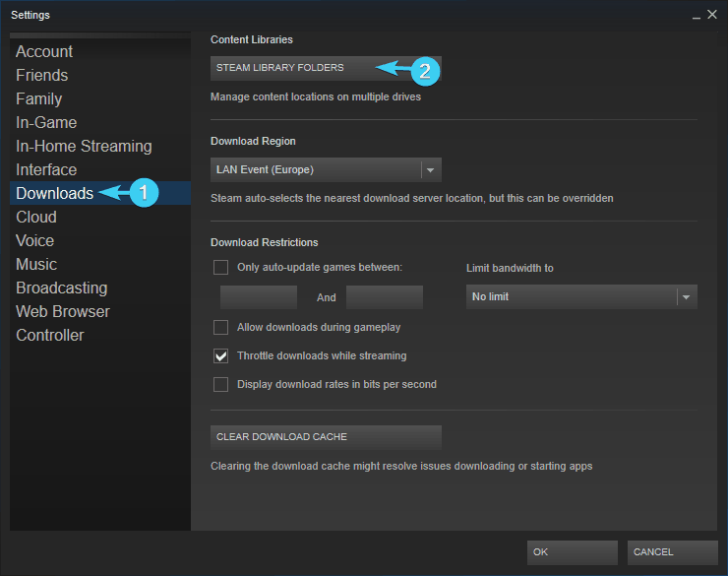728x576 pixels.
Task: Expand the Download Region dropdown
Action: 326,169
